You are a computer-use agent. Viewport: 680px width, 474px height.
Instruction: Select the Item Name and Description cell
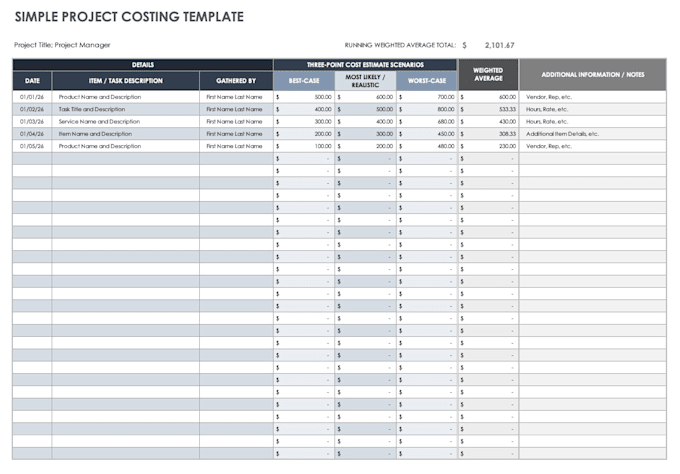pyautogui.click(x=126, y=134)
